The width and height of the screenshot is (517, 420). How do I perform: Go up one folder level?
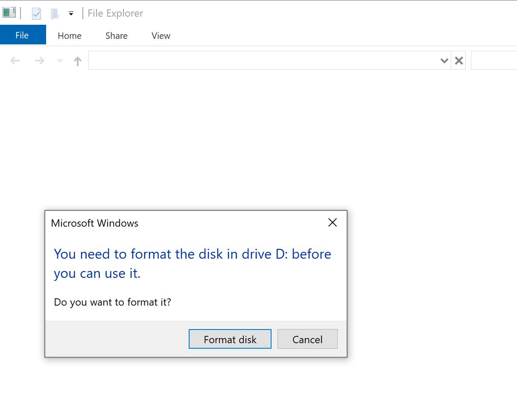78,61
